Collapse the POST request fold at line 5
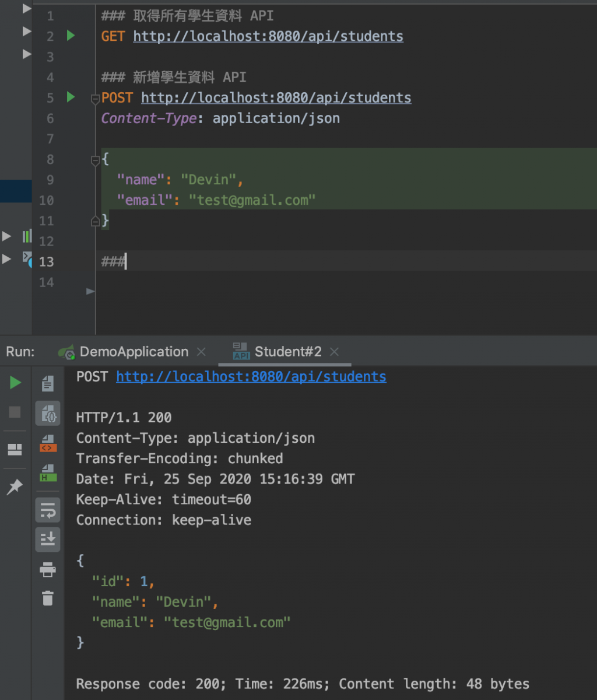Image resolution: width=597 pixels, height=700 pixels. (x=95, y=99)
